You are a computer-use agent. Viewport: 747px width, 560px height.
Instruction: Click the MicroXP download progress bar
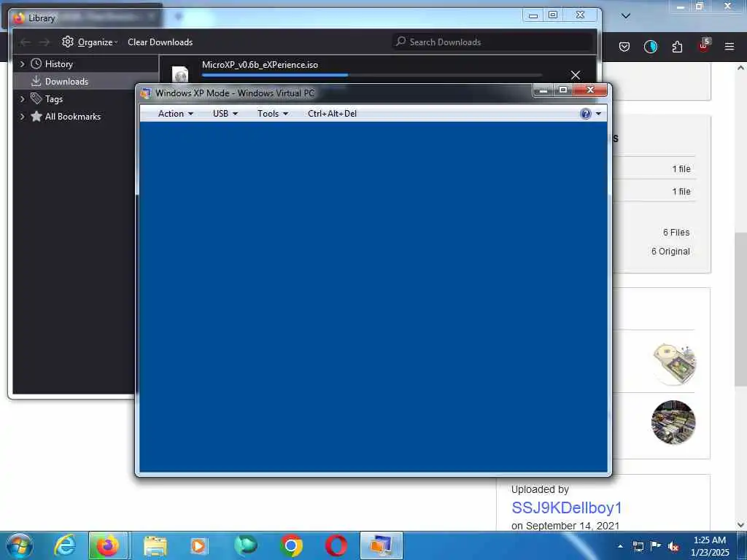point(372,75)
